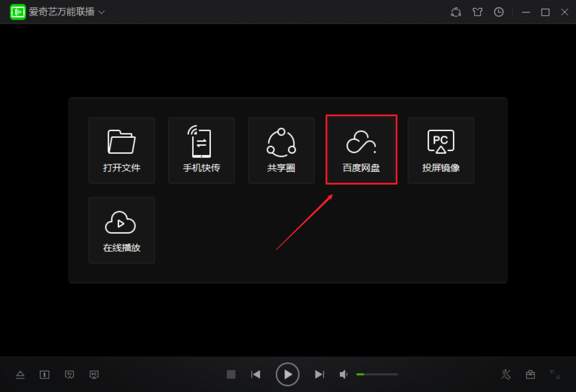Open the skin (T-shirt) icon
The height and width of the screenshot is (392, 576).
478,12
